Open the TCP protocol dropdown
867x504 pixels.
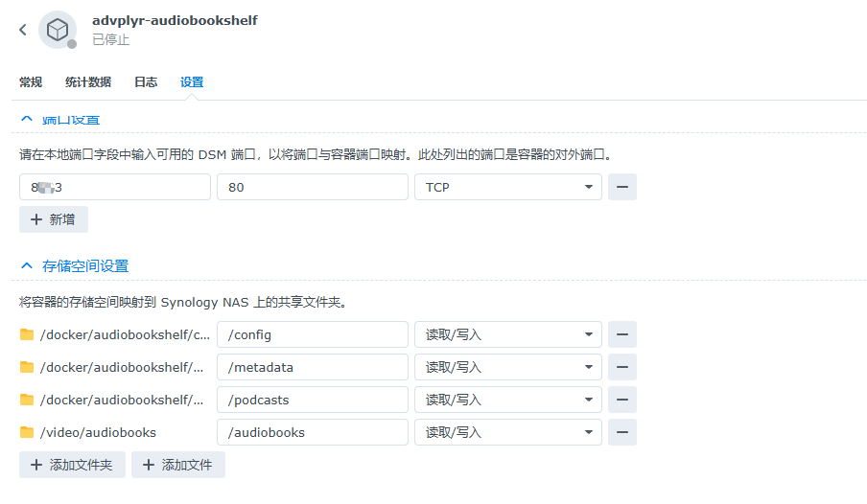508,187
